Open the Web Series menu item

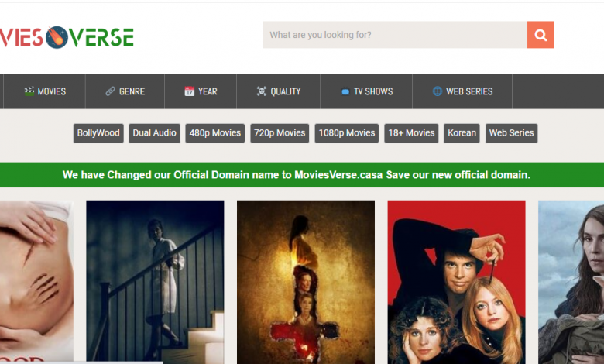pos(462,91)
